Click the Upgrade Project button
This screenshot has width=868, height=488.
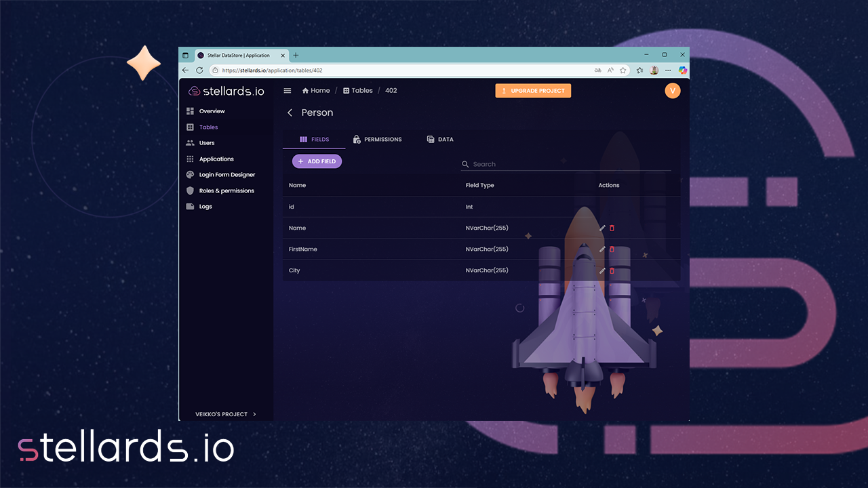[x=533, y=91]
